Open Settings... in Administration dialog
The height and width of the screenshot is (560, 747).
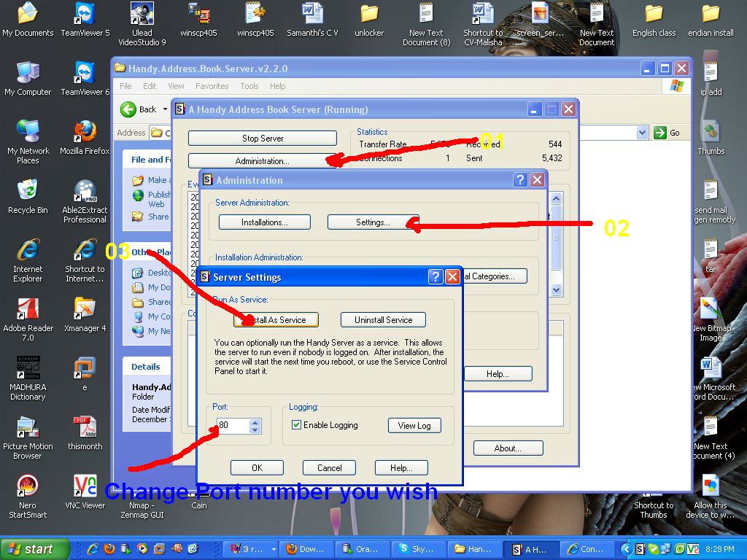pos(373,222)
